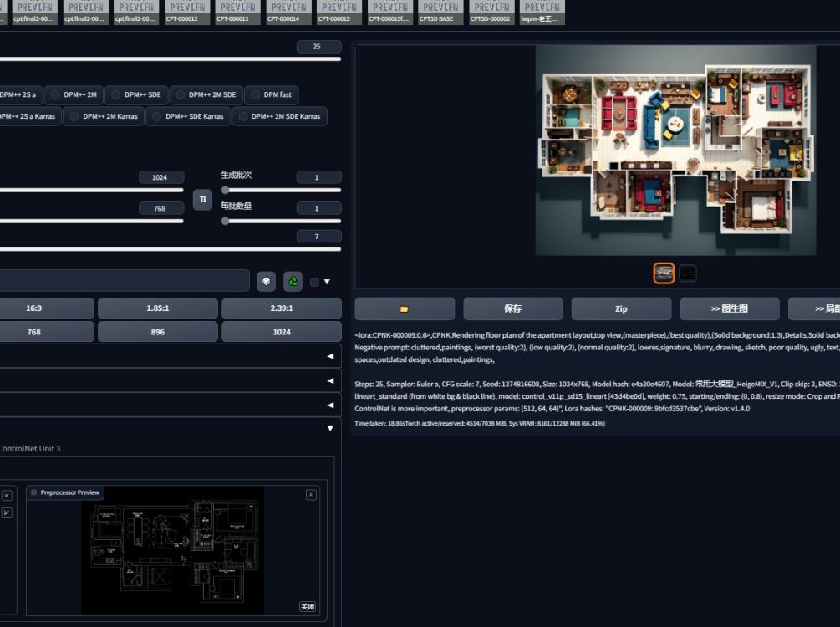Adjust the sampling steps slider
This screenshot has width=840, height=627.
[x=171, y=59]
